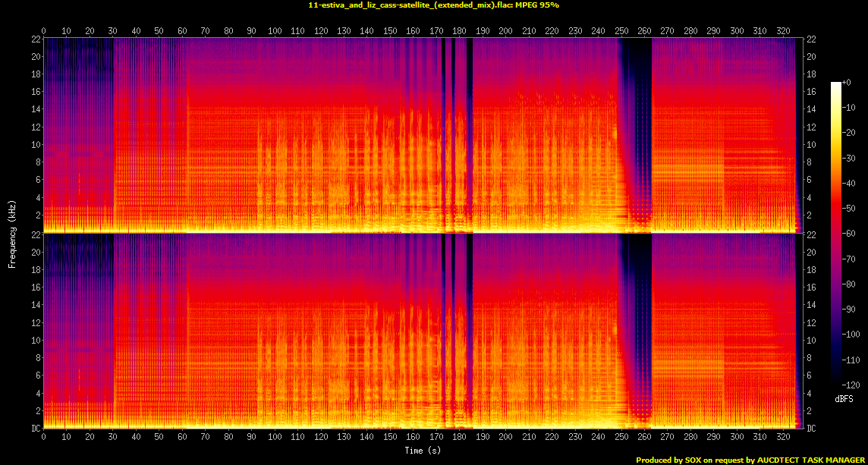This screenshot has width=868, height=465.
Task: Select the '-110' value on the color scale
Action: pos(851,360)
